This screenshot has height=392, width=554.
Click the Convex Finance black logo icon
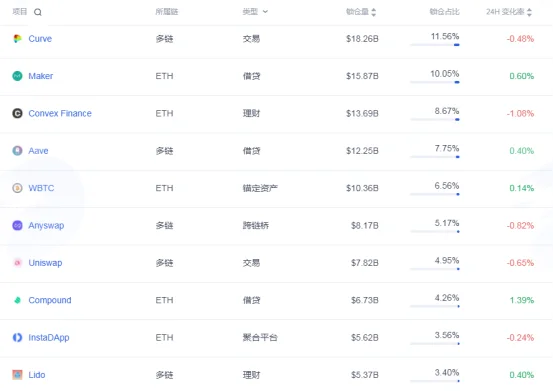17,113
